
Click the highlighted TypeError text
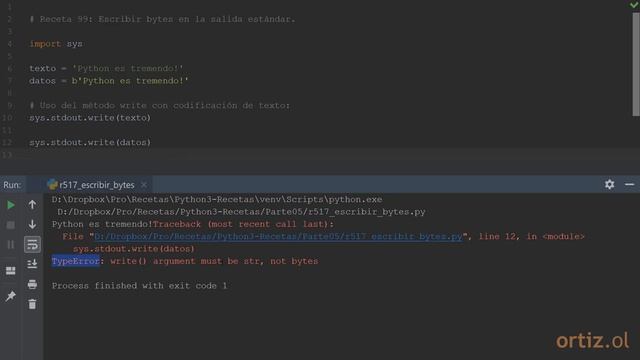pyautogui.click(x=76, y=261)
